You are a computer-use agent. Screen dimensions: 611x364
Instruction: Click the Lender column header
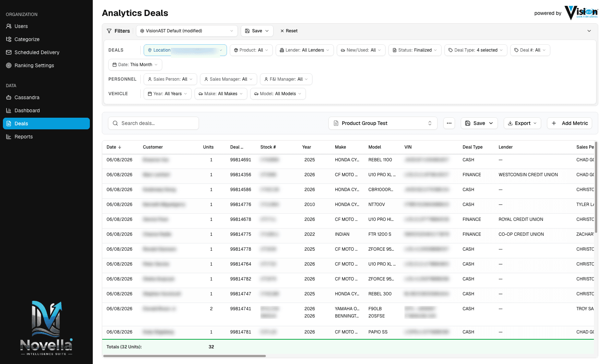(x=506, y=147)
